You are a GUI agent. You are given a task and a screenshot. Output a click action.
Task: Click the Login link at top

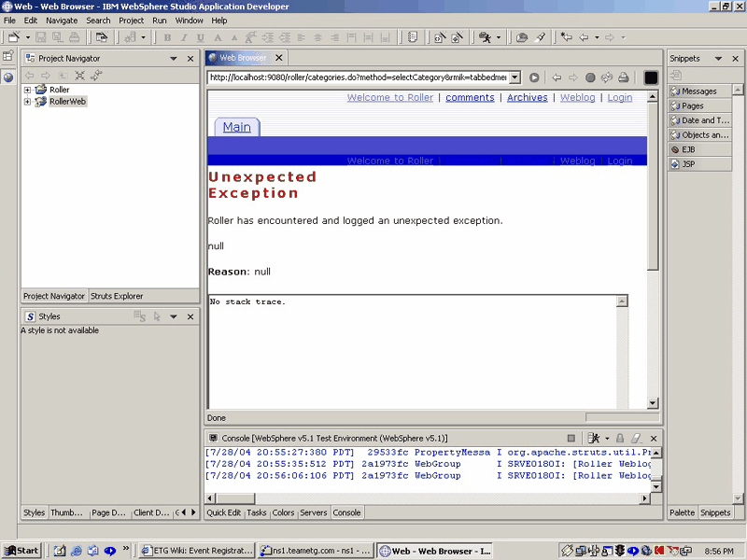pos(620,98)
